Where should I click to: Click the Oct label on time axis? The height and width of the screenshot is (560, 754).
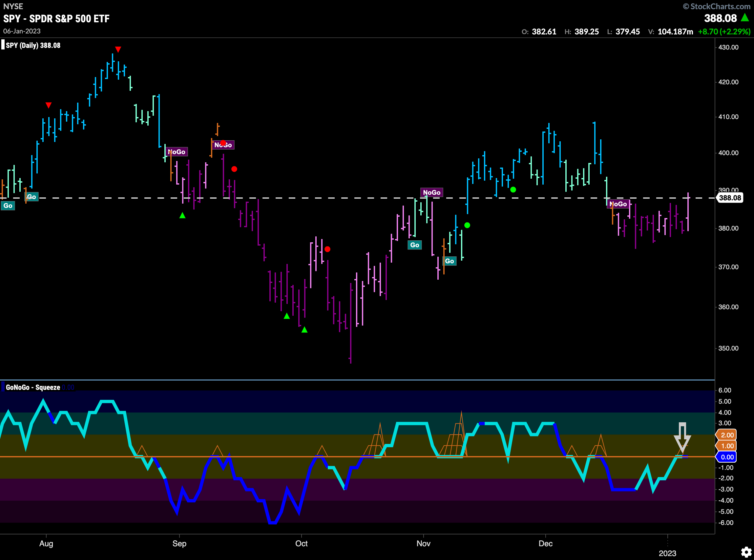click(x=302, y=543)
